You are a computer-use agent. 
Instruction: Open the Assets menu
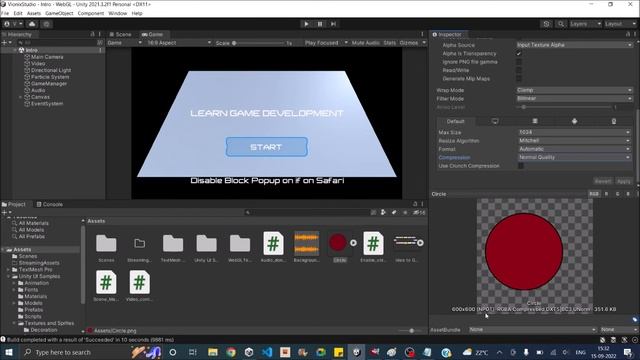pos(34,13)
